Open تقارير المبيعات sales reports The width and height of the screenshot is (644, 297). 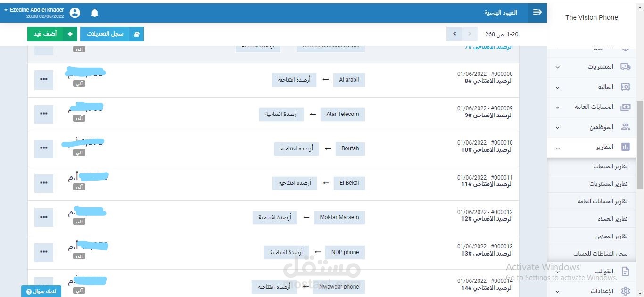(x=592, y=166)
